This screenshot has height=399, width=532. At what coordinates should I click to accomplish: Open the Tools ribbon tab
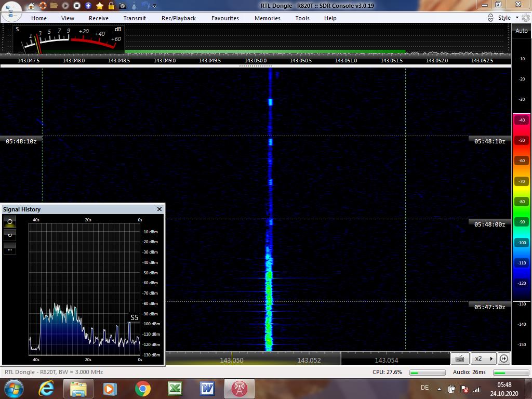point(302,18)
